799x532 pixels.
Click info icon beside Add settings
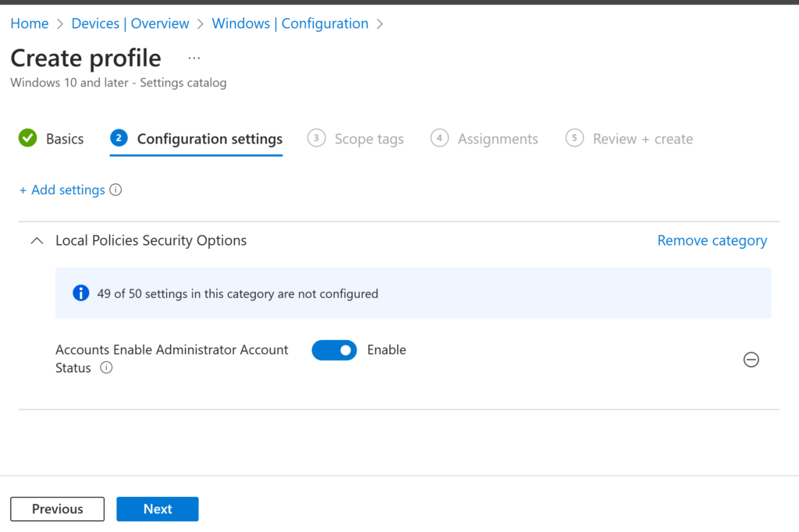(x=115, y=190)
